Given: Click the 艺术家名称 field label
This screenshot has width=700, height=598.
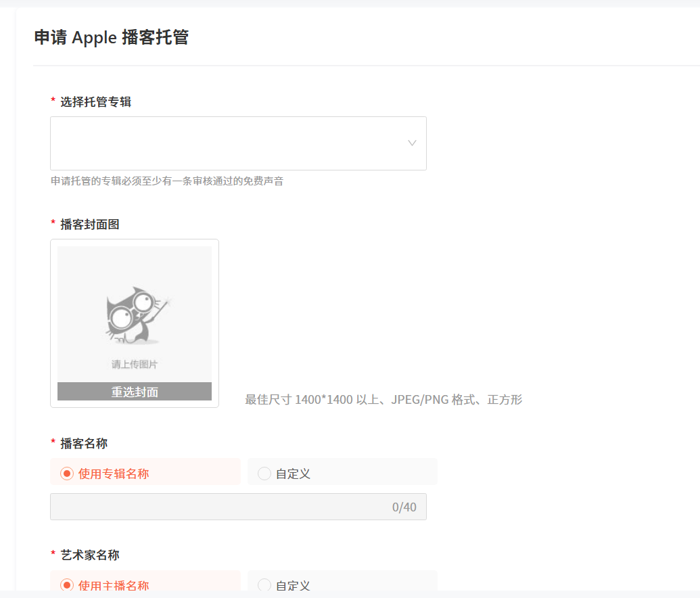Looking at the screenshot, I should (x=90, y=555).
